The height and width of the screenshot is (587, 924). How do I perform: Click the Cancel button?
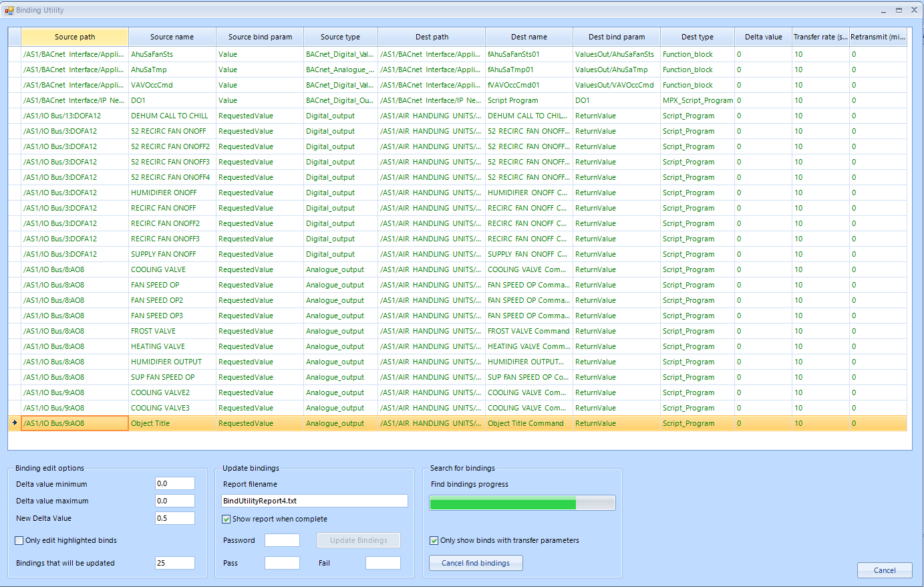coord(885,570)
